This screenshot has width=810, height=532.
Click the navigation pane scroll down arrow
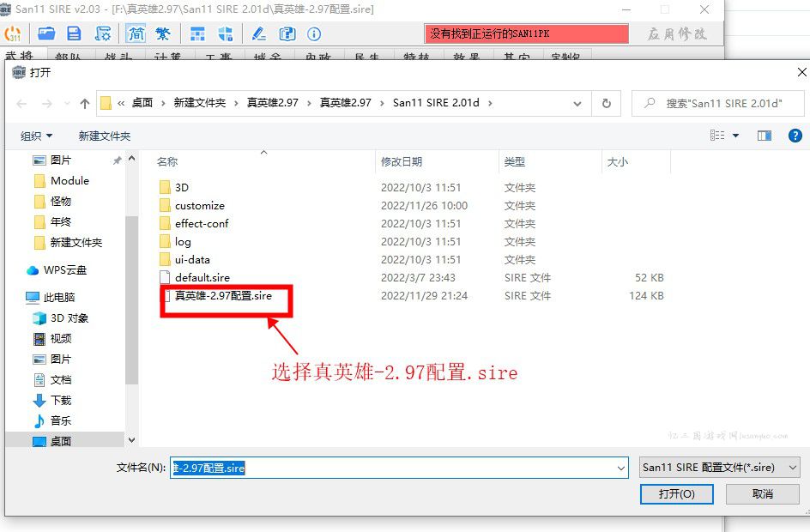pyautogui.click(x=132, y=440)
